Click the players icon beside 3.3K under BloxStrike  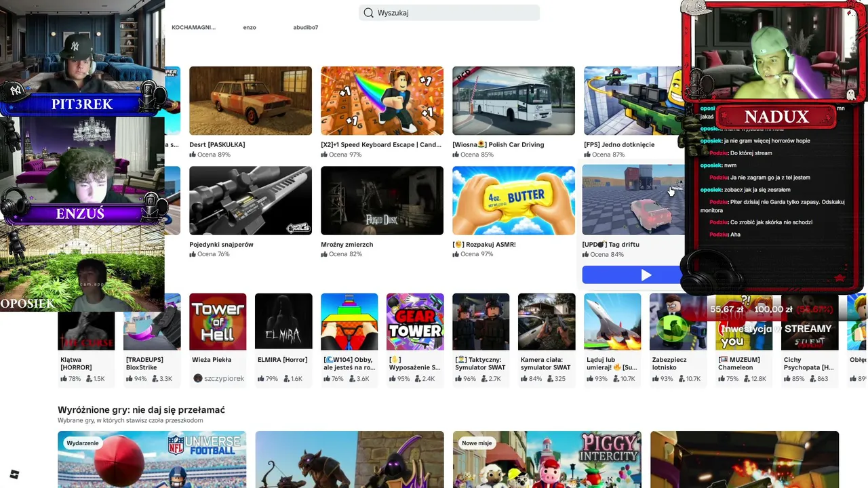point(154,379)
